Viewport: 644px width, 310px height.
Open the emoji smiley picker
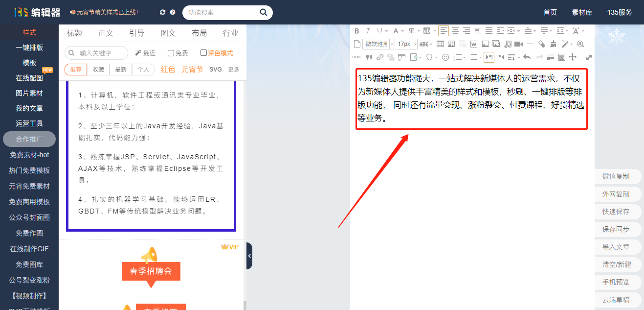click(x=445, y=57)
